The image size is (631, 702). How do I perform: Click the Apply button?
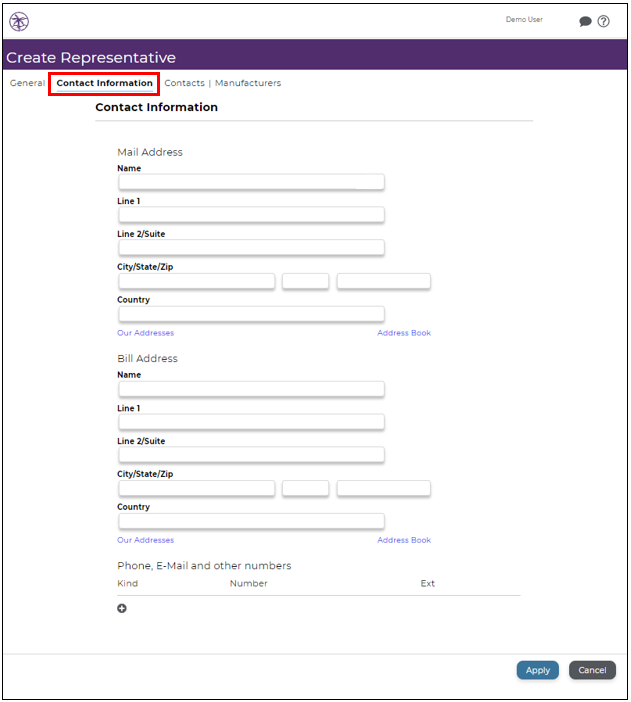(x=537, y=670)
